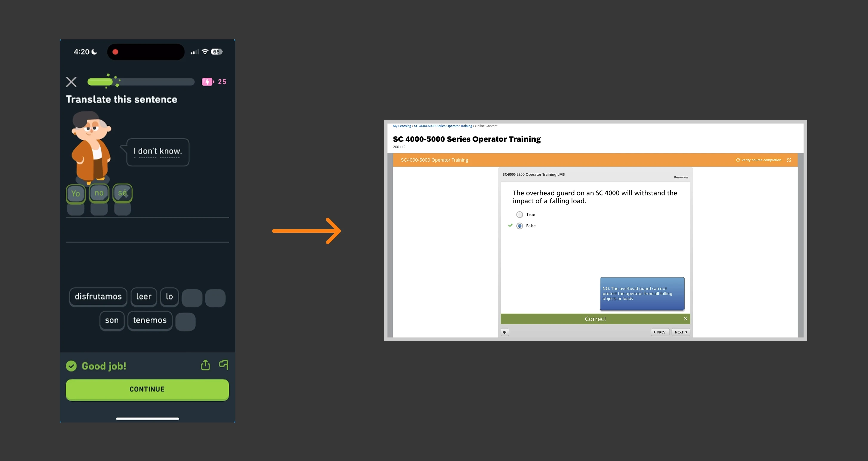This screenshot has height=461, width=868.
Task: Close the green Correct banner
Action: (x=685, y=319)
